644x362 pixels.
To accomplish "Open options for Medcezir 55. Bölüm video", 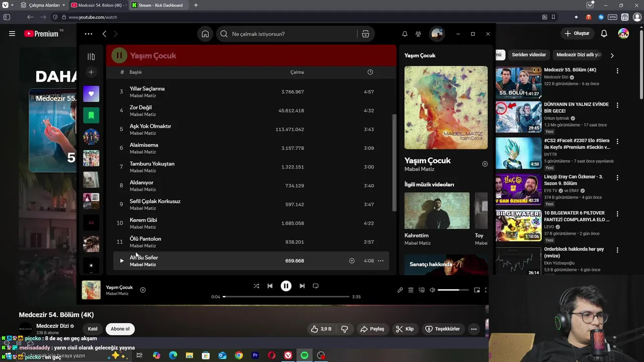I will point(617,71).
